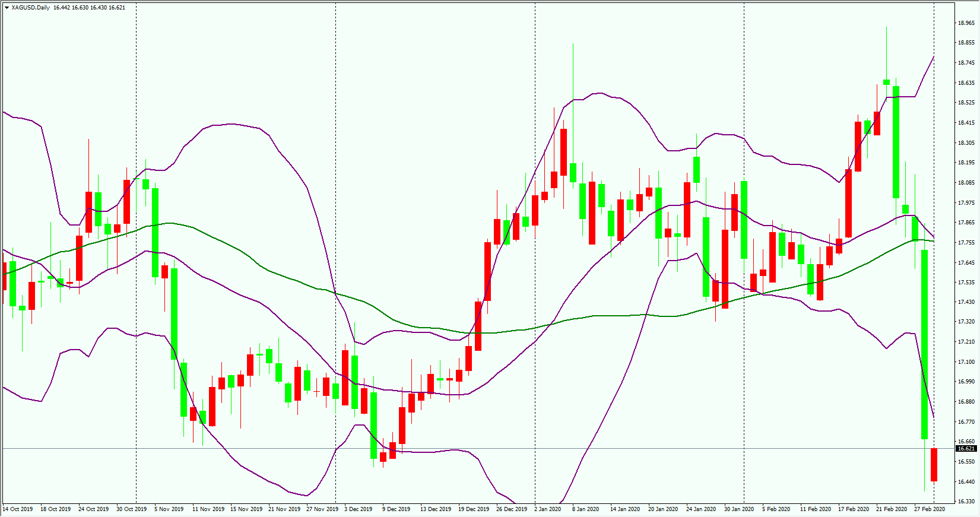The width and height of the screenshot is (980, 517).
Task: Click the 18.085 price axis label
Action: [x=966, y=183]
